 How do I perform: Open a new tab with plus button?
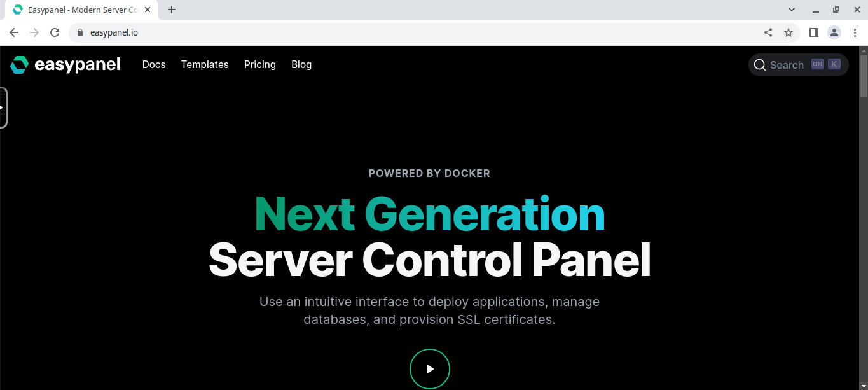pos(172,10)
